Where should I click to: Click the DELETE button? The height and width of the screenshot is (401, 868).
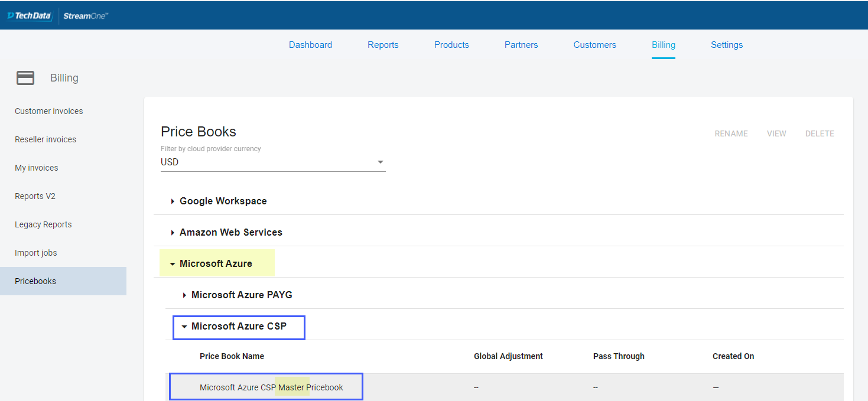820,133
